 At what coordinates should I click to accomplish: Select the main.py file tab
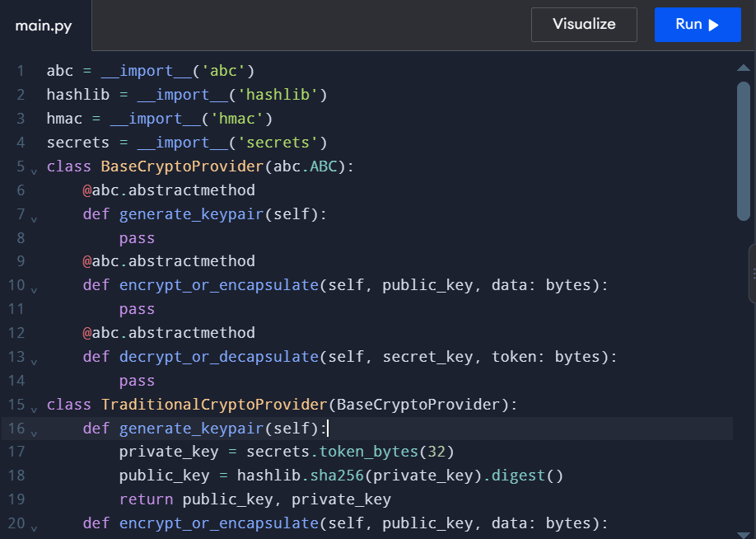click(44, 26)
